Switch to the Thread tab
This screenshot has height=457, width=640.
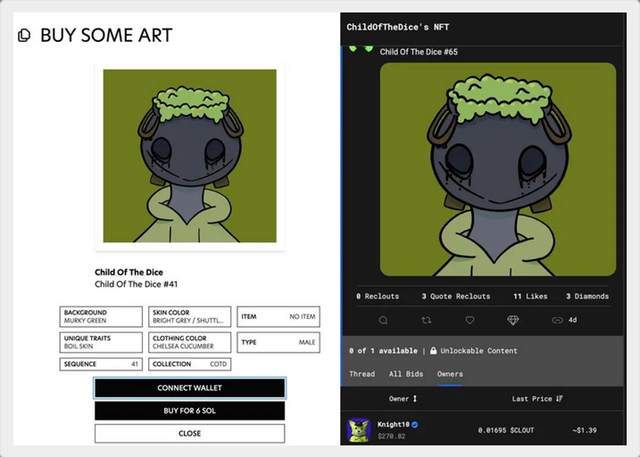point(361,374)
